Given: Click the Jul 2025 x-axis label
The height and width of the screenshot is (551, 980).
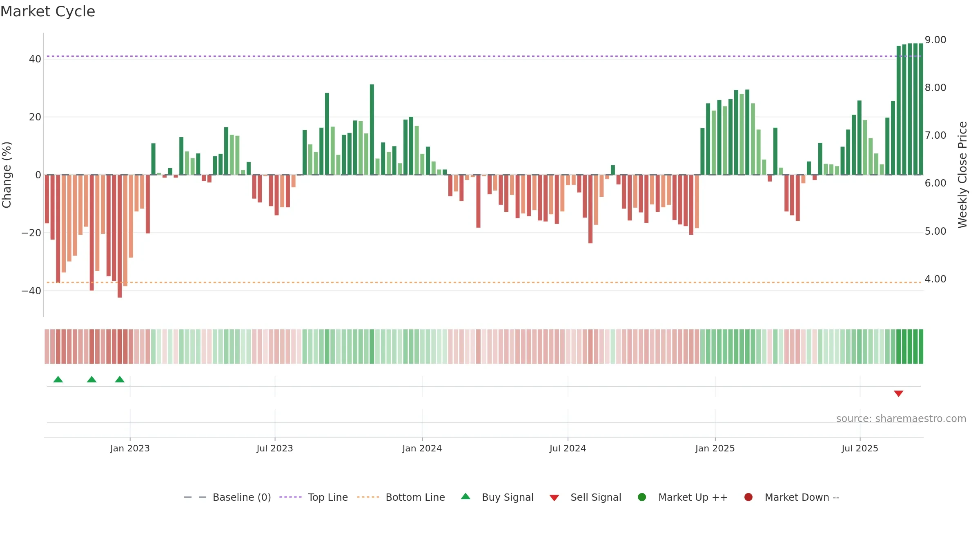Looking at the screenshot, I should 860,448.
